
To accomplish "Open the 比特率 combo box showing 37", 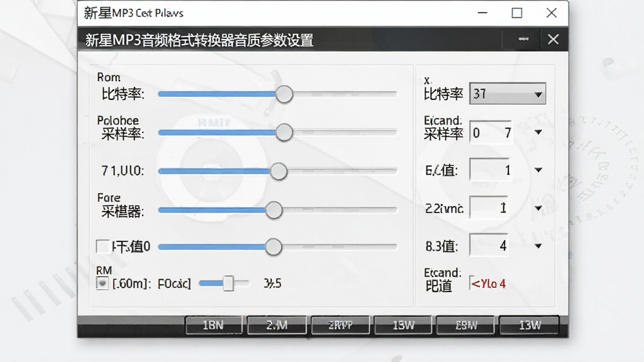I will [508, 94].
